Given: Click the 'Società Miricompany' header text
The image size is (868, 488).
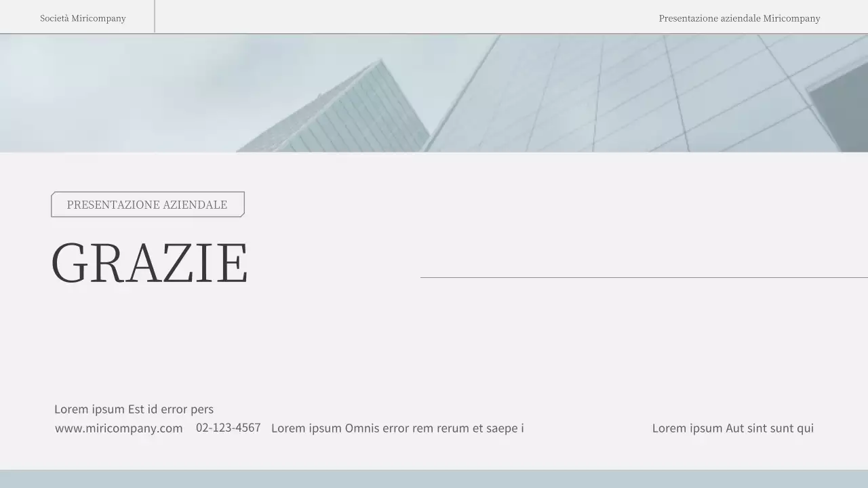Looking at the screenshot, I should (x=83, y=18).
